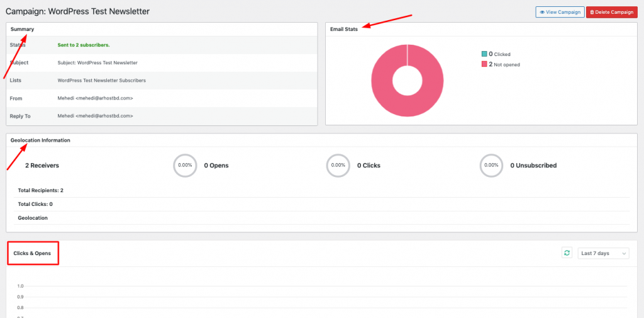Click the 'Subject' row label
This screenshot has height=318, width=644.
[19, 62]
